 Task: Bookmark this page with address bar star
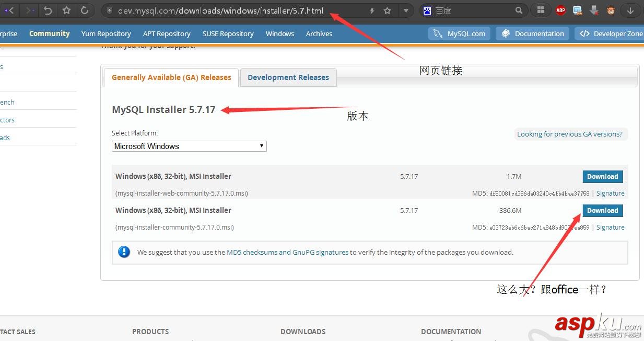point(387,10)
